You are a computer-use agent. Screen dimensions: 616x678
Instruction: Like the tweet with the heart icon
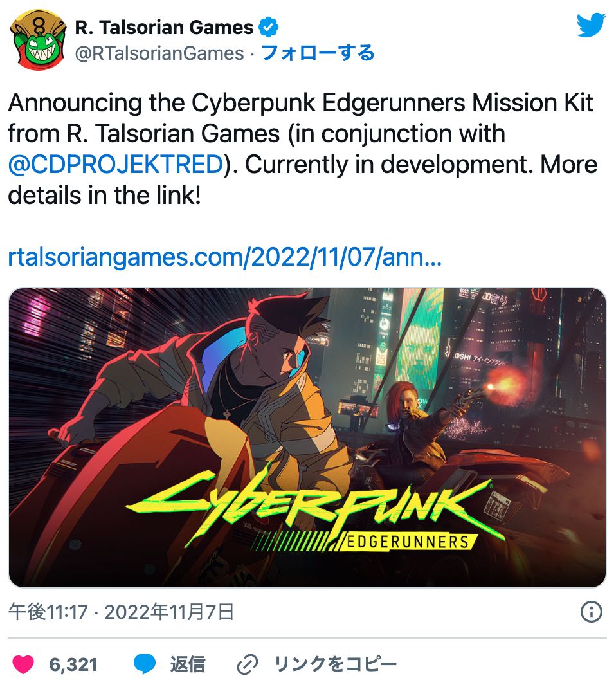[23, 664]
